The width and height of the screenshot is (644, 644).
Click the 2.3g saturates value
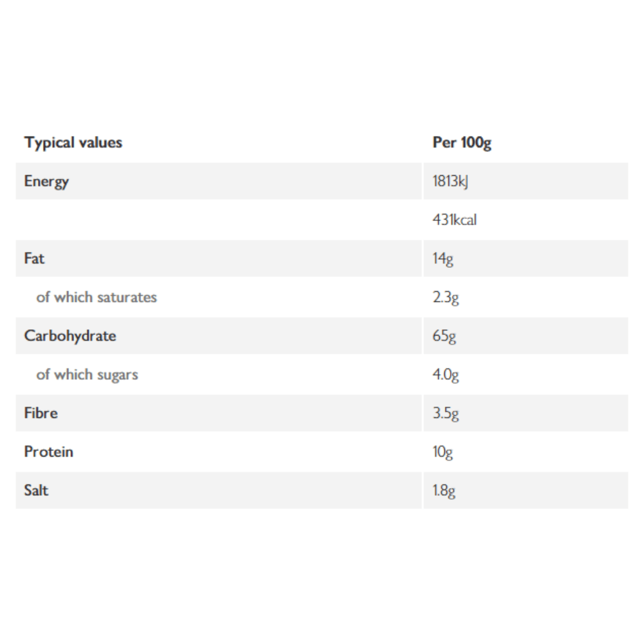pyautogui.click(x=446, y=298)
